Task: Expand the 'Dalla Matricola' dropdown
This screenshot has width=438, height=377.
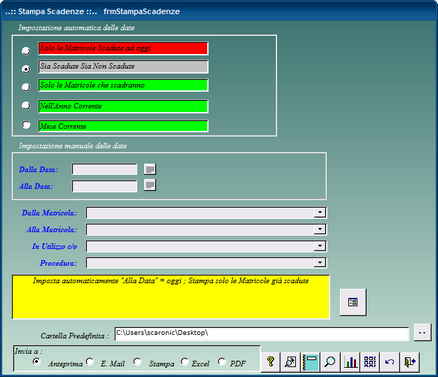Action: tap(320, 212)
